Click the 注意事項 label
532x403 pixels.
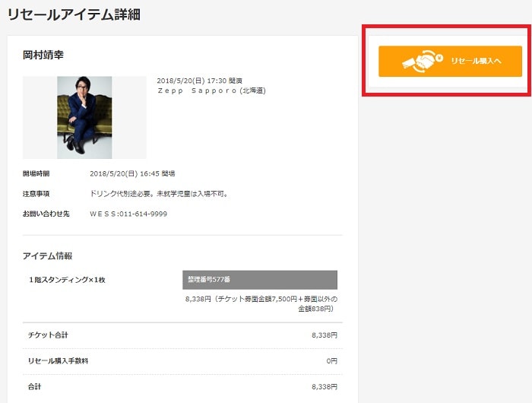click(36, 194)
